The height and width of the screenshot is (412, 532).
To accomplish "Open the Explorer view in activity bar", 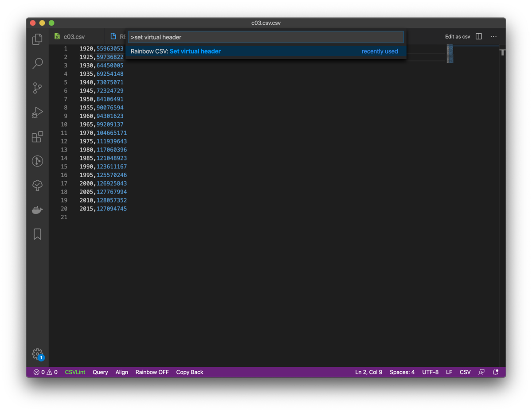I will tap(37, 39).
